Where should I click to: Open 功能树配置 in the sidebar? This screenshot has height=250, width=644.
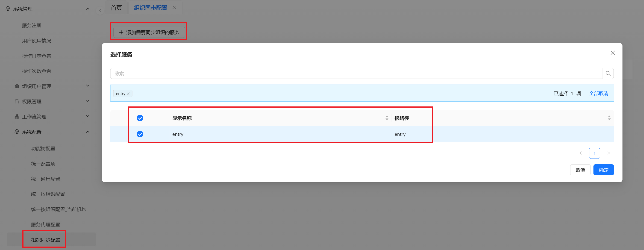pos(43,148)
